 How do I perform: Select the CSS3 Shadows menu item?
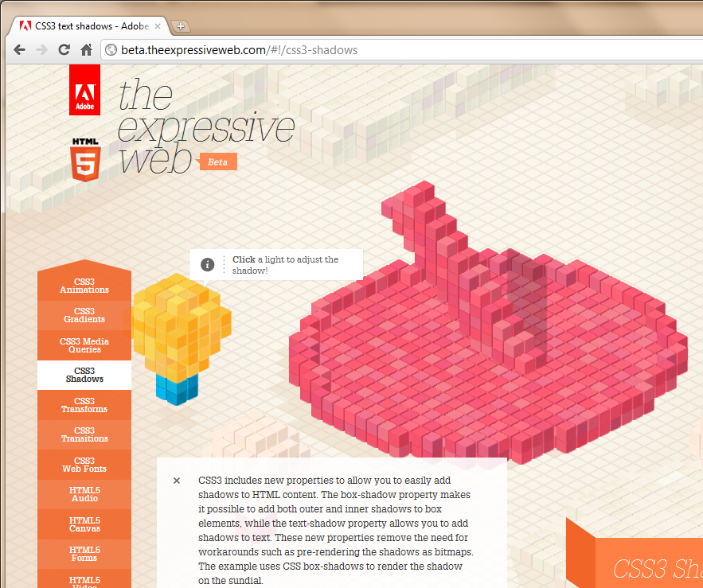tap(84, 375)
